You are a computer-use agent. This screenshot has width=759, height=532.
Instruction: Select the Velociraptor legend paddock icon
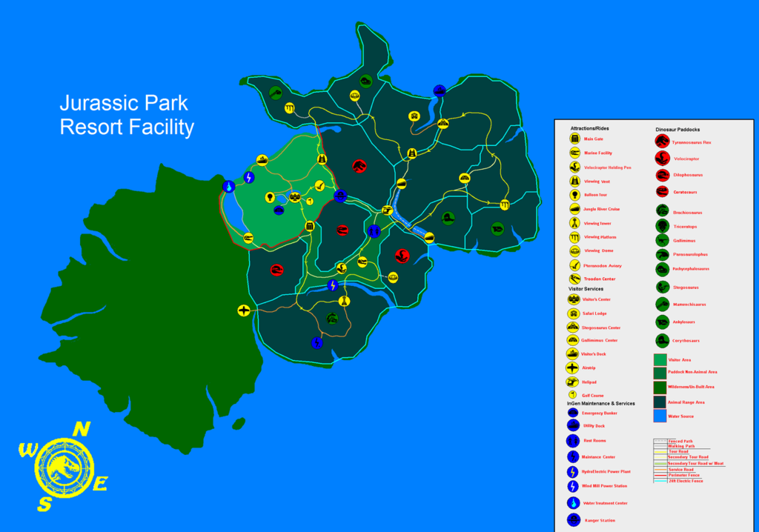[662, 159]
